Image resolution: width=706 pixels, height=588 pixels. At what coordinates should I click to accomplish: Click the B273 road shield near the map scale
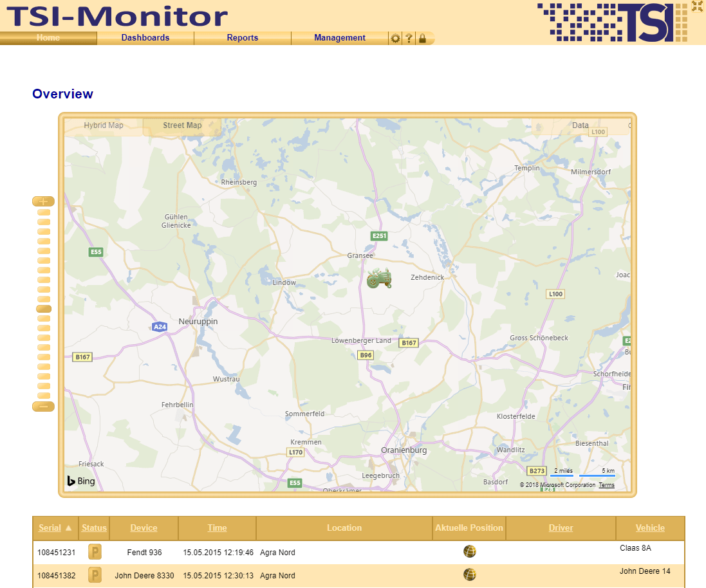(x=537, y=470)
